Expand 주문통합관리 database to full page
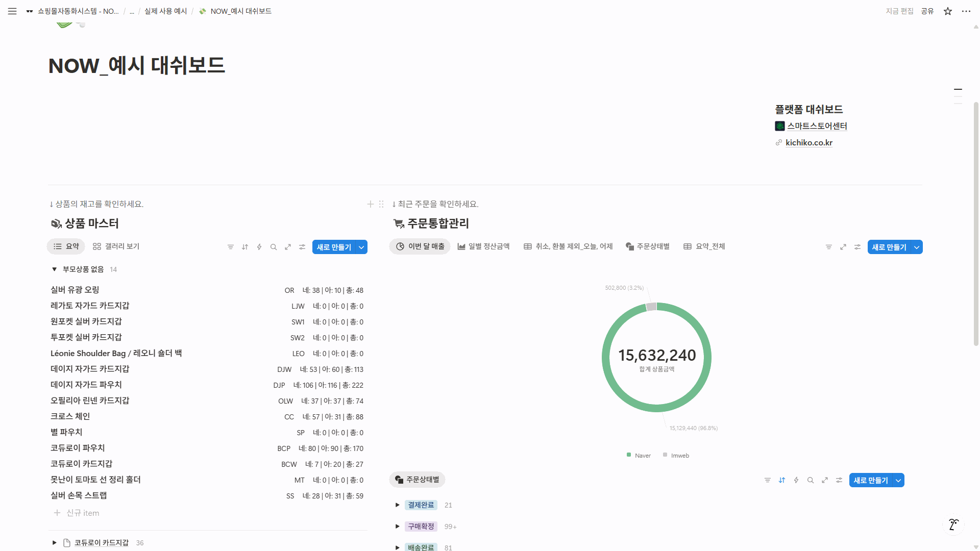 843,247
